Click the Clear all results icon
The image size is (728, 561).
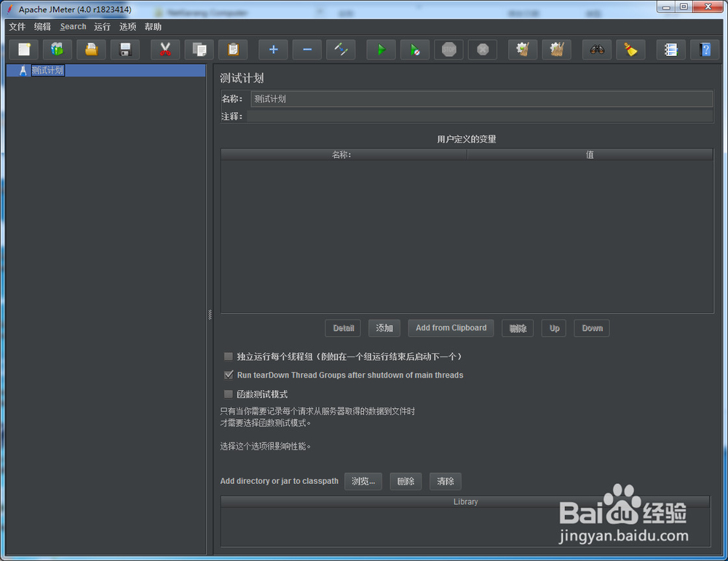557,49
